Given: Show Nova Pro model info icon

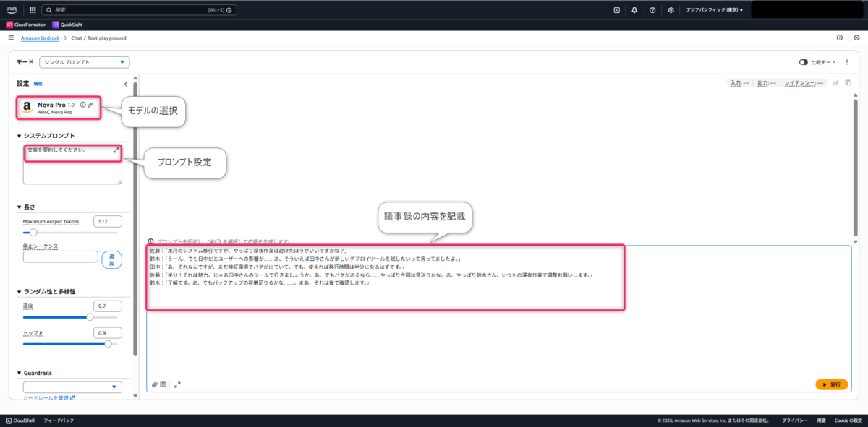Looking at the screenshot, I should coord(82,105).
